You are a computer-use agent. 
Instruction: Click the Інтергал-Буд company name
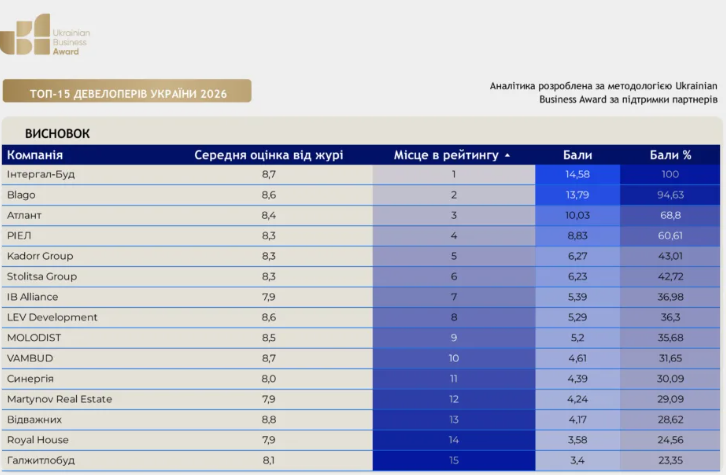[41, 175]
